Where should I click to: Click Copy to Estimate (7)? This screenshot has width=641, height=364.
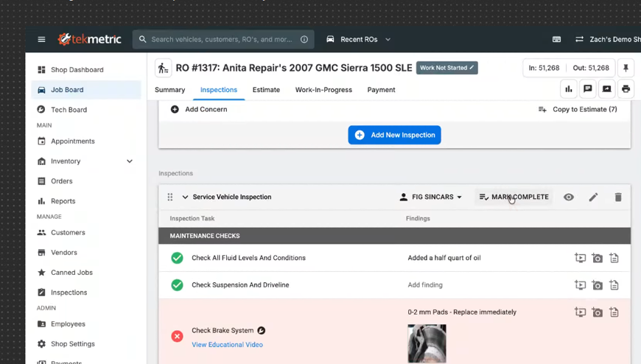pos(578,109)
